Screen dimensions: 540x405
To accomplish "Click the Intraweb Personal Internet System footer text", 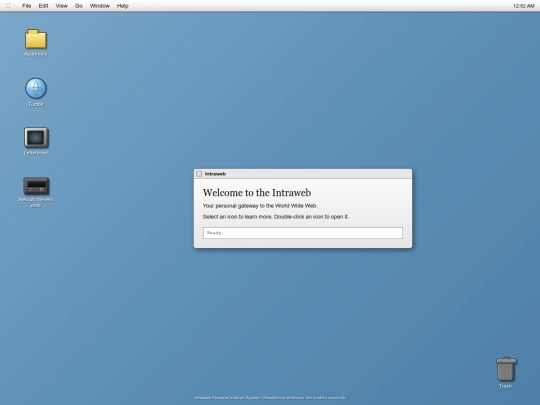I will click(x=270, y=398).
